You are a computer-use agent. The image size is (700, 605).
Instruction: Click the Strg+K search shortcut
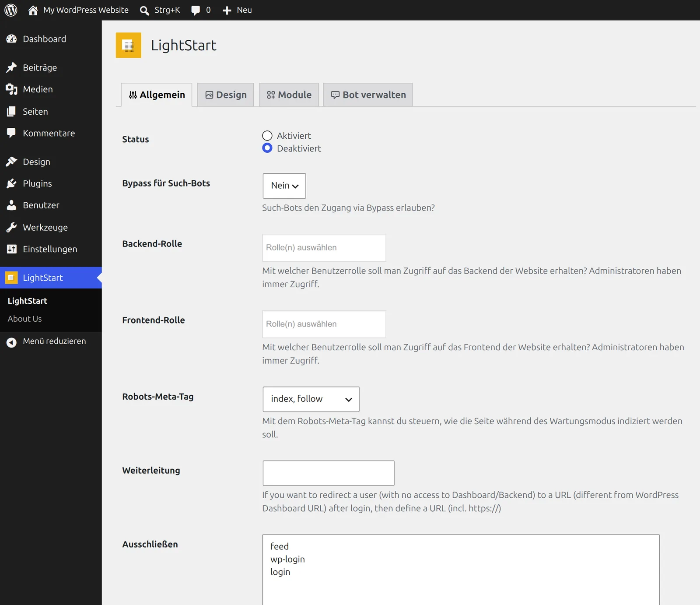[167, 10]
